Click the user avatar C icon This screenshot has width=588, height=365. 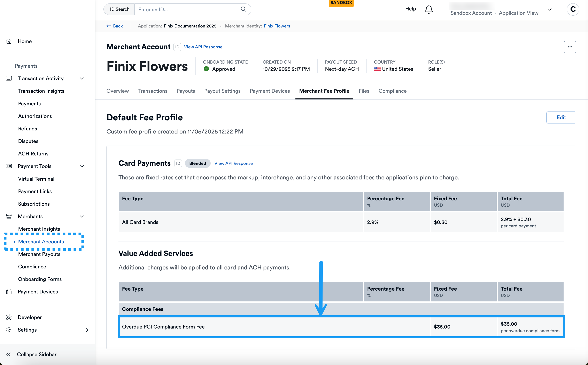coord(573,9)
